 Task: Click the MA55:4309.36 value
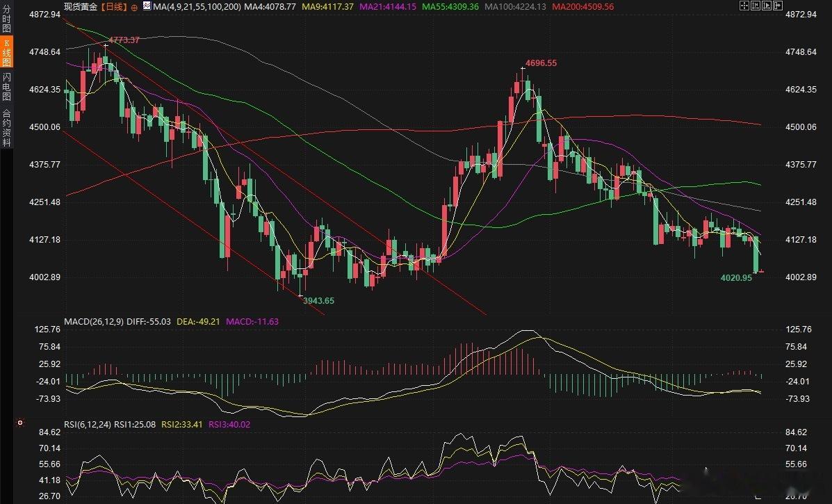click(x=450, y=7)
